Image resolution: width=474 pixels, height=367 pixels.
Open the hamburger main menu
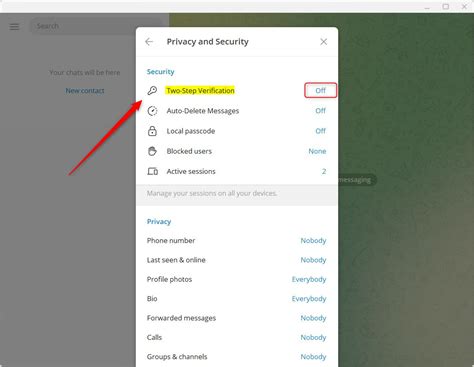click(14, 27)
